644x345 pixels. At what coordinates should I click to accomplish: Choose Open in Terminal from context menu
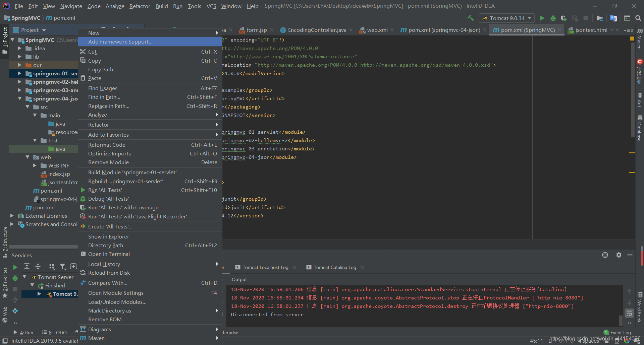[x=150, y=254]
